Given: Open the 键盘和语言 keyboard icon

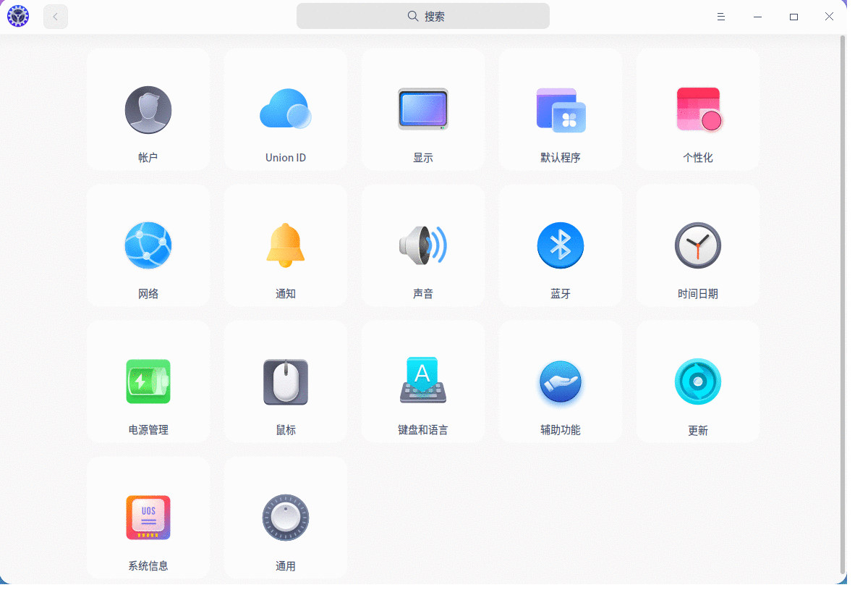Looking at the screenshot, I should 423,380.
